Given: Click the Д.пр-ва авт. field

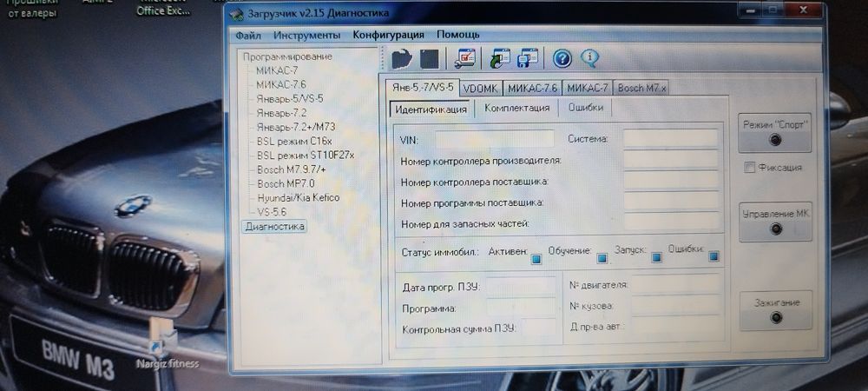Looking at the screenshot, I should pos(676,326).
